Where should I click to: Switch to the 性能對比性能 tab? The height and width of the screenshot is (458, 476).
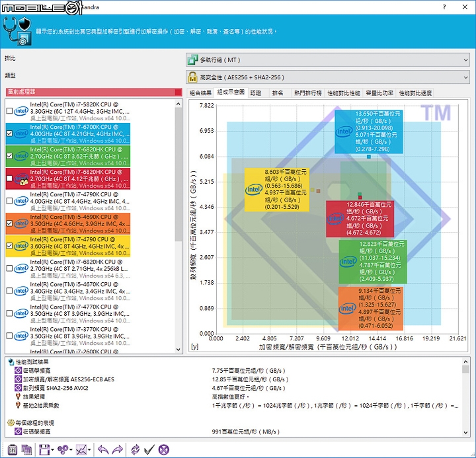coord(344,93)
